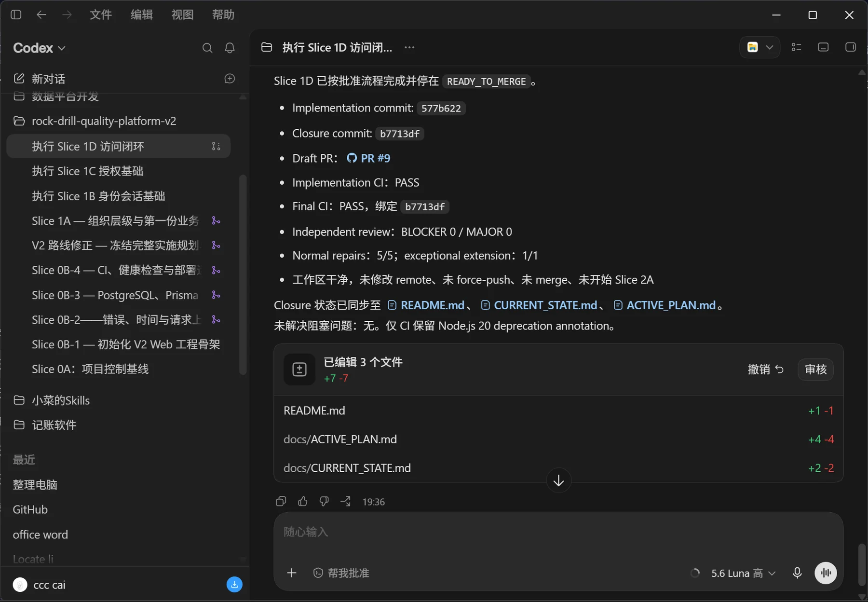Open notifications with the bell icon
The image size is (868, 602).
pos(230,48)
